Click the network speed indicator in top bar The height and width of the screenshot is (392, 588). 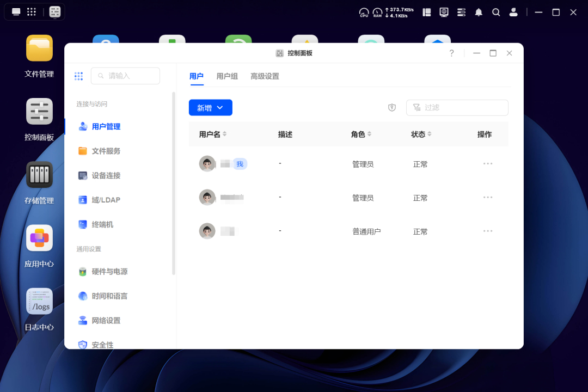(x=400, y=13)
